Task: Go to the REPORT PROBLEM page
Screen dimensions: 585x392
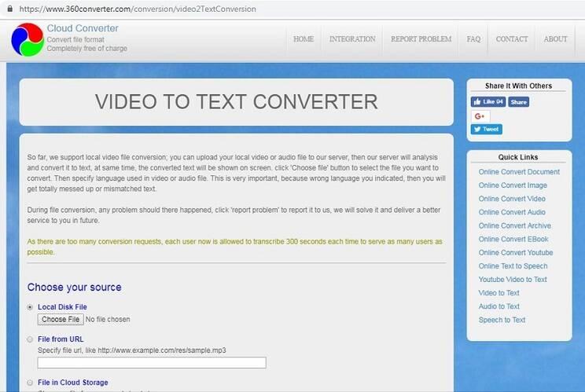Action: (421, 39)
